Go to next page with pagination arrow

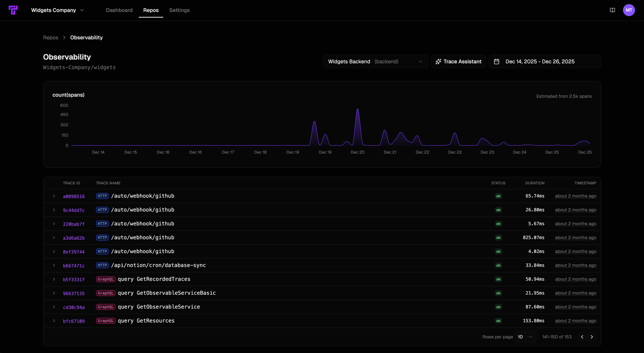click(592, 337)
